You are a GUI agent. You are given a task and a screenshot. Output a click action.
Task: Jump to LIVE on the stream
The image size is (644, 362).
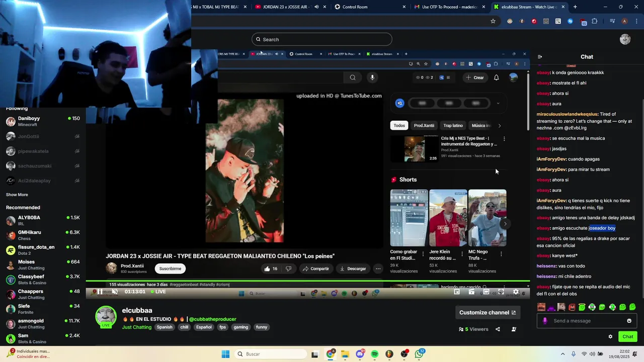[x=157, y=292]
